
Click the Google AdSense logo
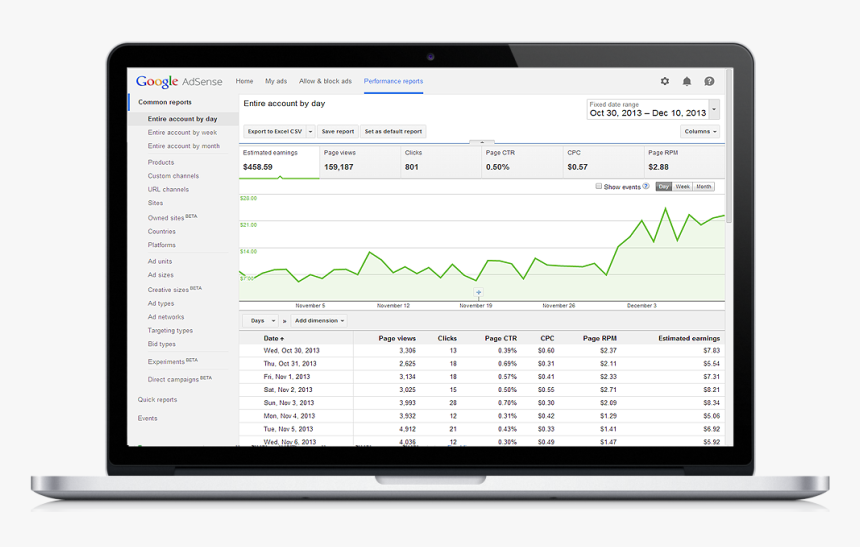[179, 82]
